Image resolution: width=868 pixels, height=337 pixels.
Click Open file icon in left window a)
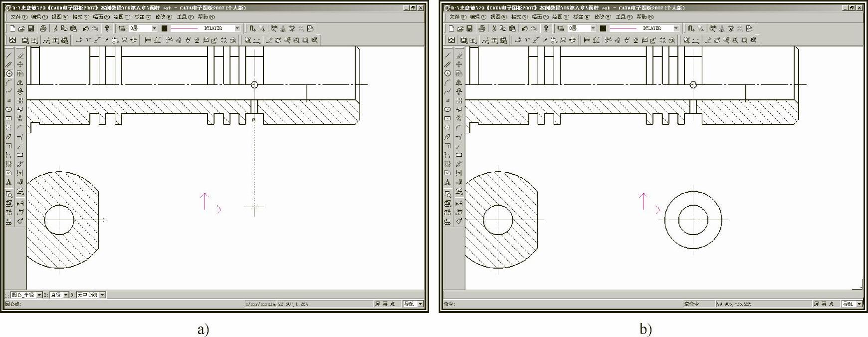tap(21, 28)
